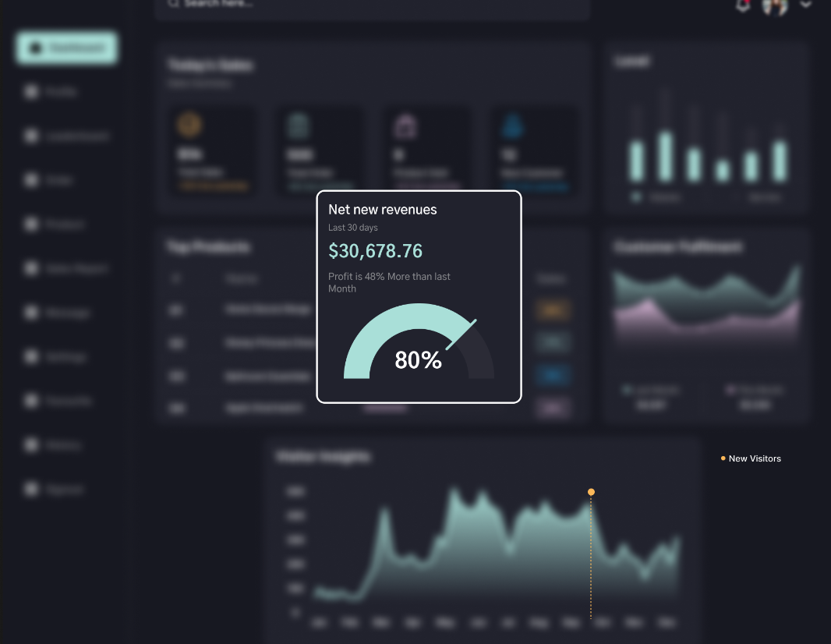
Task: Click the New Customers person icon
Action: coord(511,123)
